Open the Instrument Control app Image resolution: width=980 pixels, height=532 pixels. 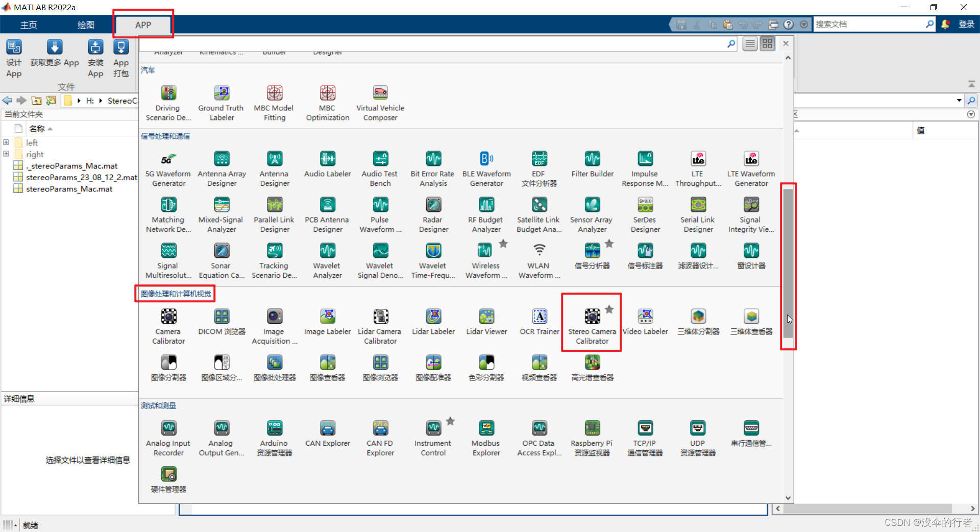click(433, 438)
